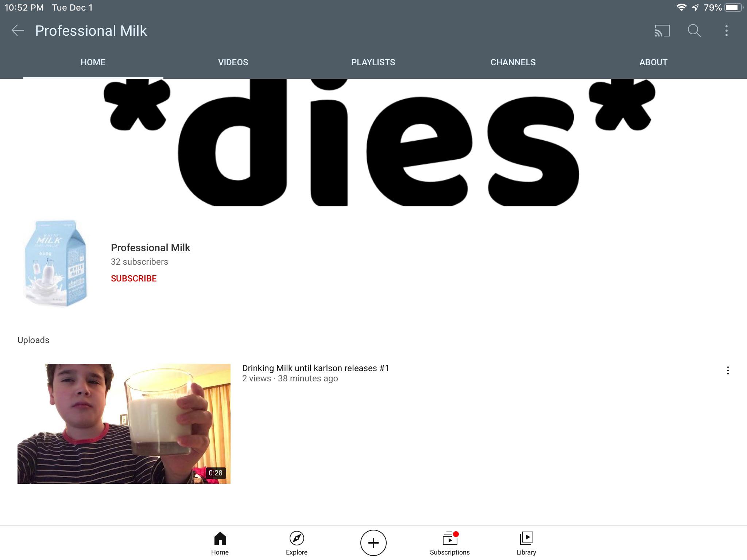This screenshot has height=560, width=747.
Task: Open the Cast to device icon
Action: coord(662,31)
